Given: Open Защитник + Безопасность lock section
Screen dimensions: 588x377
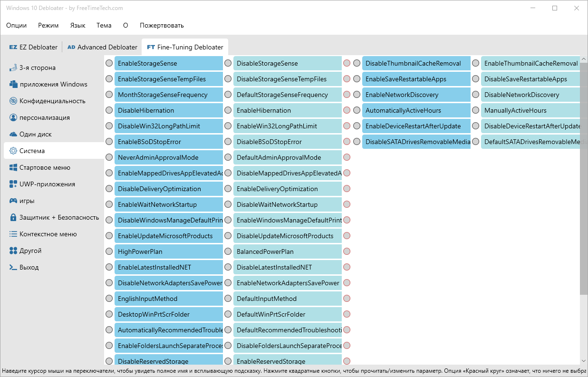Looking at the screenshot, I should click(x=53, y=217).
